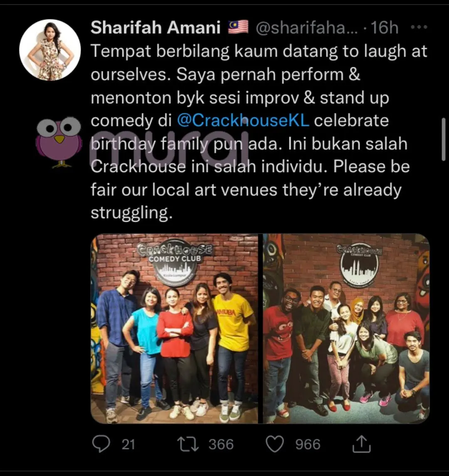Click the 16h timestamp

[x=384, y=28]
